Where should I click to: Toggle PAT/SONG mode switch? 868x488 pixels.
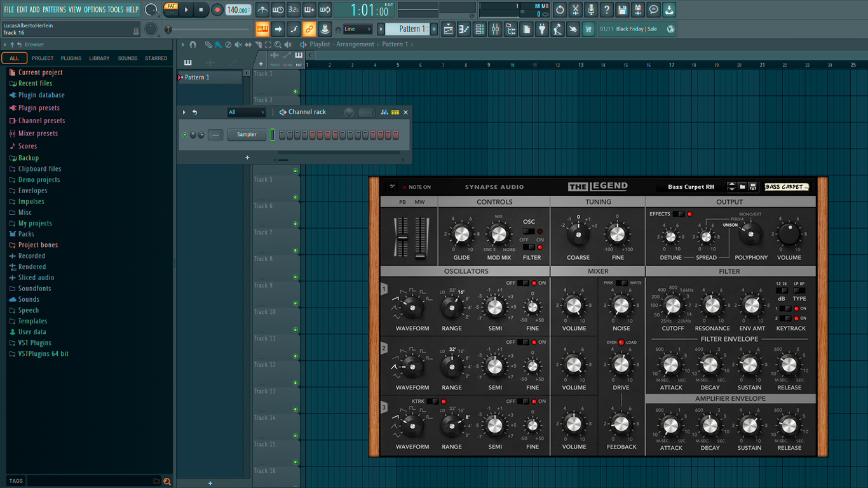pos(171,10)
